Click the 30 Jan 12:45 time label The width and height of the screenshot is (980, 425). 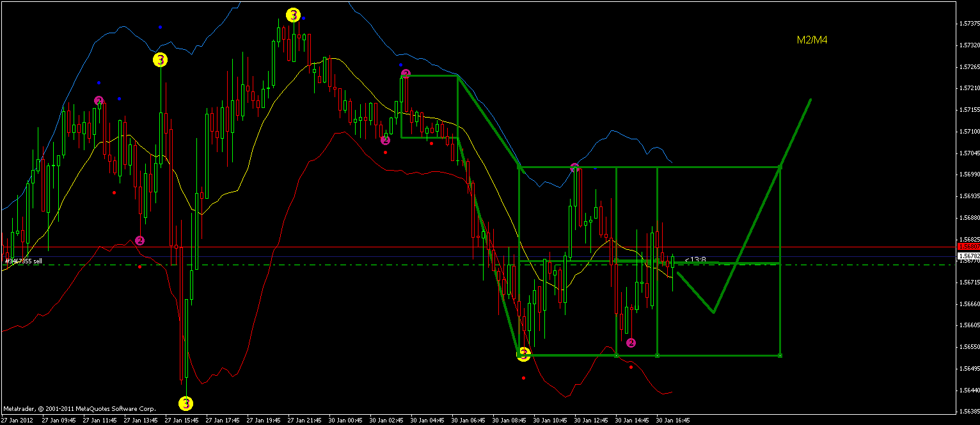click(x=592, y=421)
